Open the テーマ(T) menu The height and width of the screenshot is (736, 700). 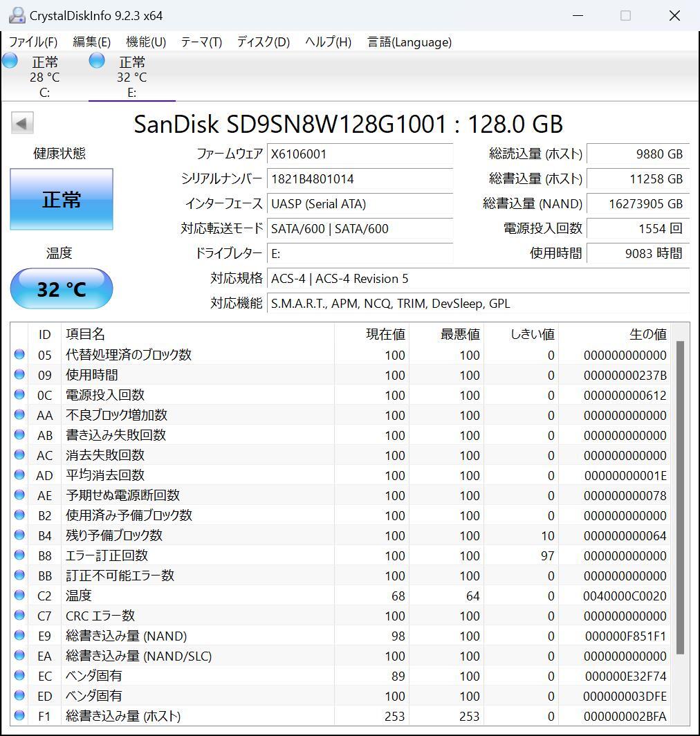coord(201,42)
